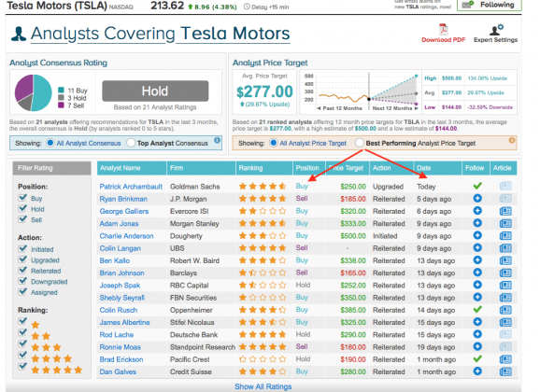
Task: Select All Analyst Price Target radio
Action: pos(274,143)
